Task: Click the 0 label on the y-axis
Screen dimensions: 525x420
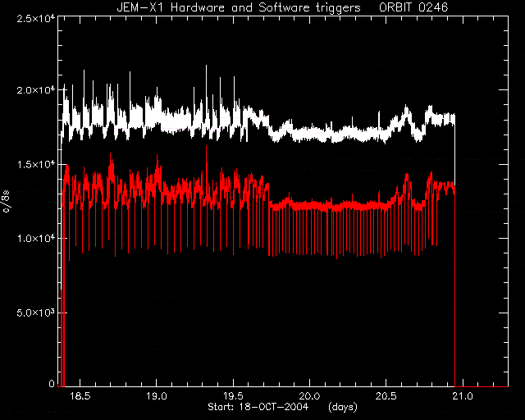Action: [52, 383]
